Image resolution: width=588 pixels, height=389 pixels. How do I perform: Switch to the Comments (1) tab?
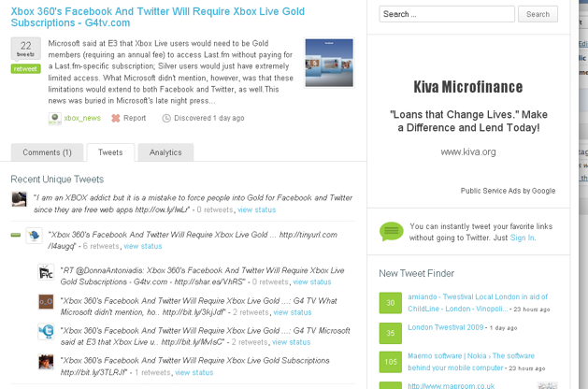coord(47,152)
